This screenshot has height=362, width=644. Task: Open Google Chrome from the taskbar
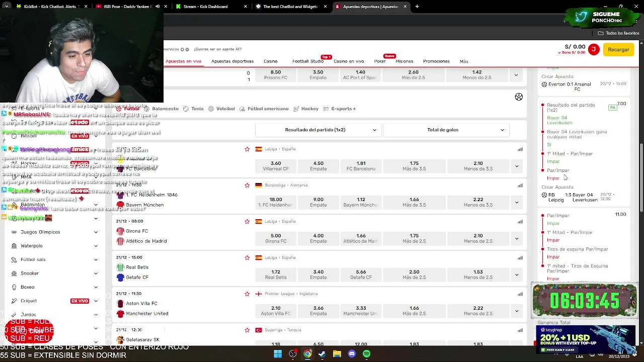[307, 354]
